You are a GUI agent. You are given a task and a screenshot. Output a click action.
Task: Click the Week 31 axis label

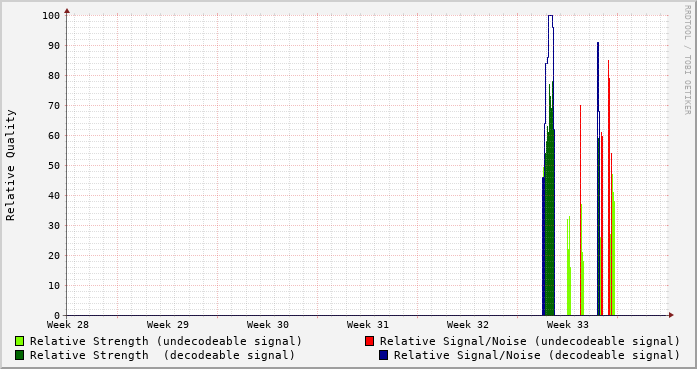pyautogui.click(x=368, y=325)
